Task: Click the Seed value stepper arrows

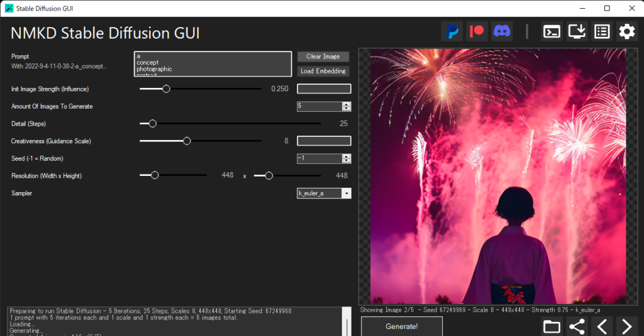Action: coord(347,159)
